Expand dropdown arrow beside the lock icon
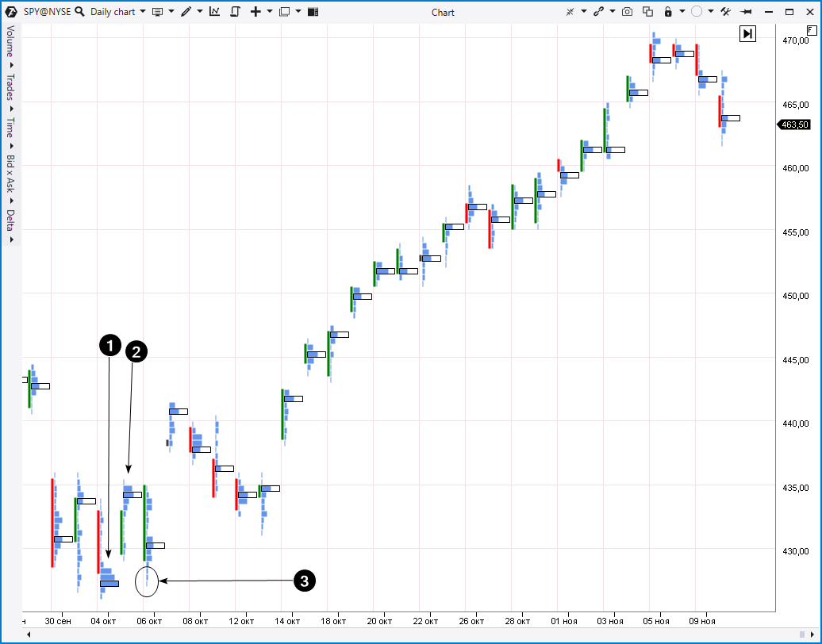The image size is (822, 644). (x=682, y=12)
